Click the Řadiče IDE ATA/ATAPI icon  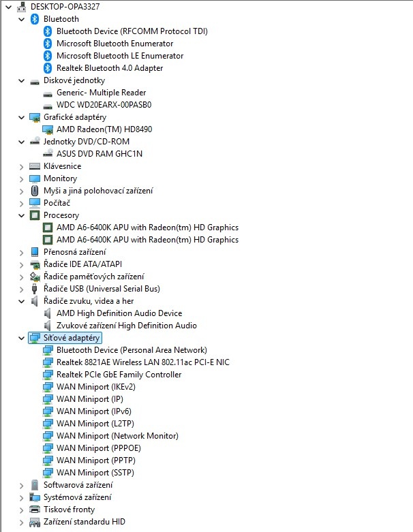click(35, 264)
